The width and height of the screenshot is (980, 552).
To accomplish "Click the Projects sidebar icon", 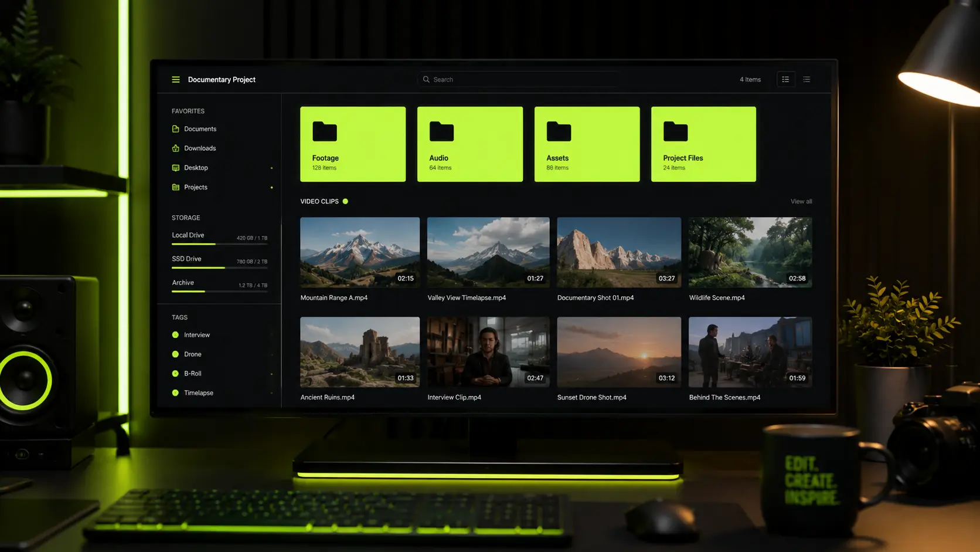I will tap(175, 187).
